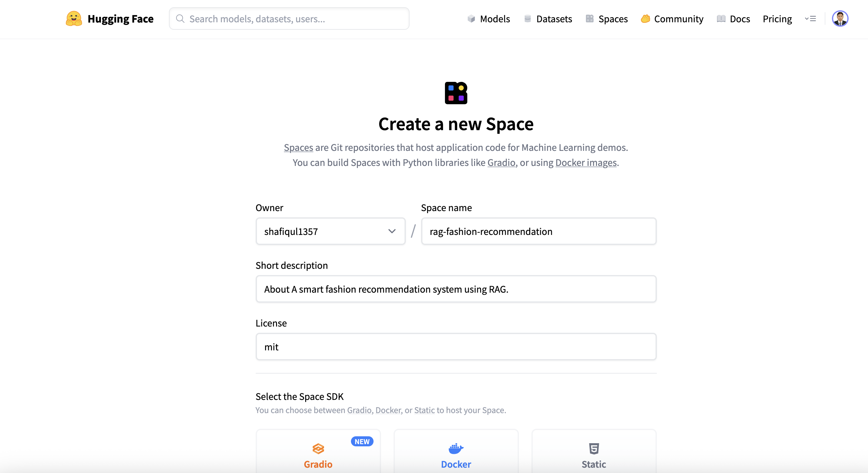Image resolution: width=868 pixels, height=473 pixels.
Task: Open the Owner dropdown showing shafiqul1357
Action: tap(331, 231)
